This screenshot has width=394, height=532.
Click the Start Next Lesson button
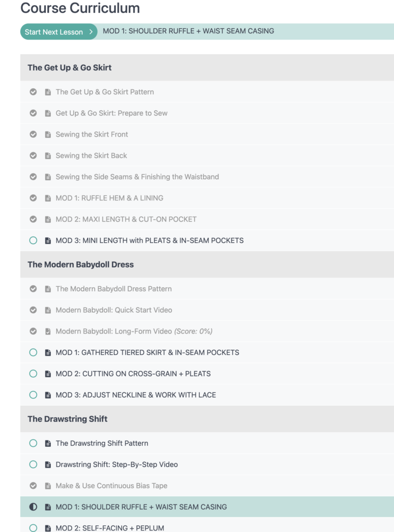[59, 32]
